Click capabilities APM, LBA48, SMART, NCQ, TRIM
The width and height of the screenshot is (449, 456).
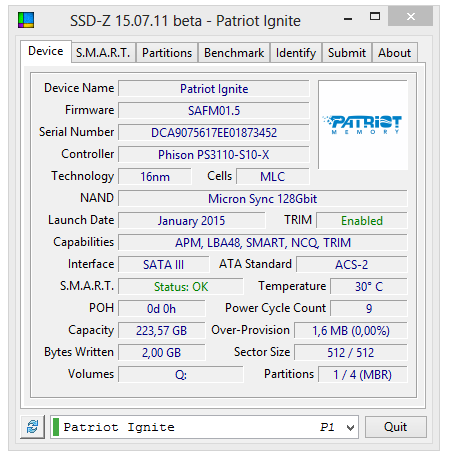click(263, 243)
